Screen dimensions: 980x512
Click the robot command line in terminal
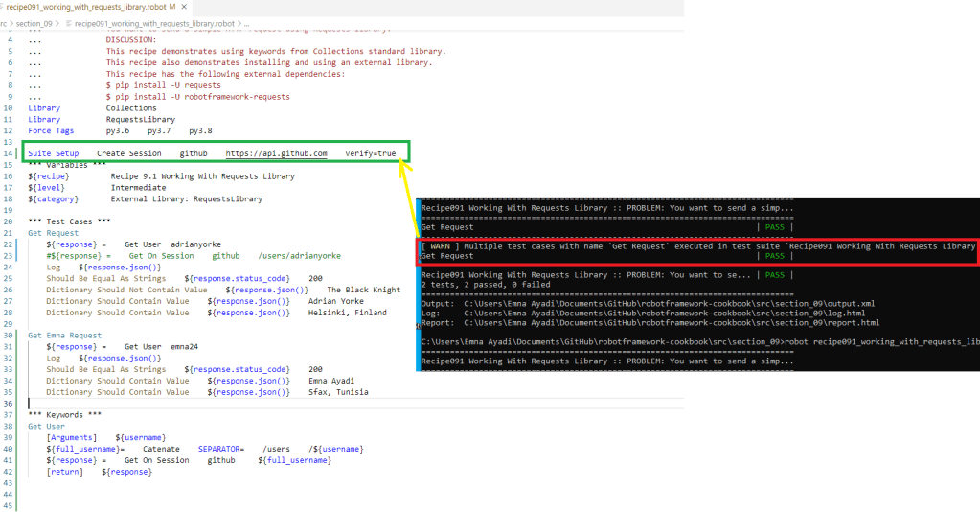coord(700,342)
